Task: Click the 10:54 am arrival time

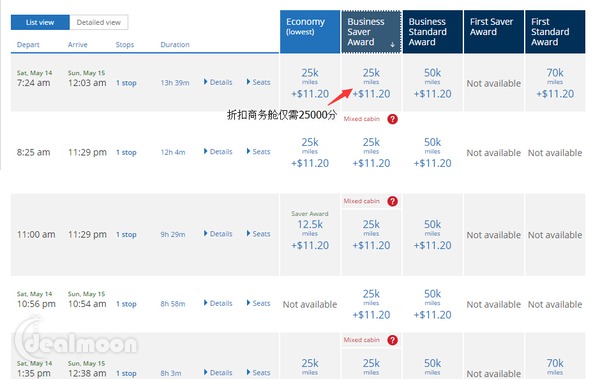Action: (x=87, y=304)
